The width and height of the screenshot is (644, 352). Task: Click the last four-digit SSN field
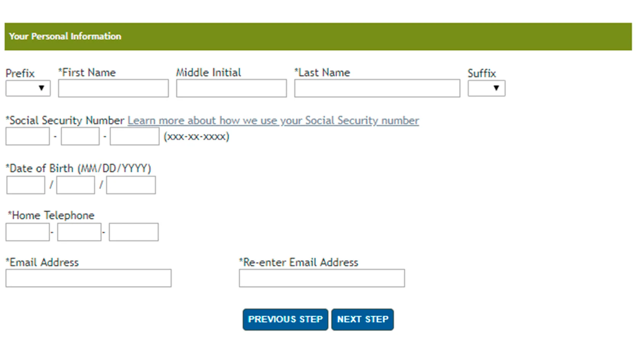(x=134, y=136)
